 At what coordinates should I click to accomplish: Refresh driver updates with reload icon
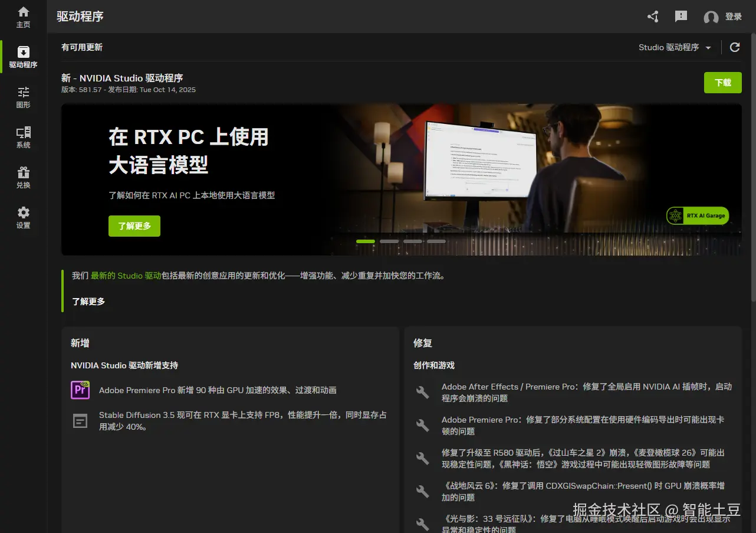click(x=735, y=47)
